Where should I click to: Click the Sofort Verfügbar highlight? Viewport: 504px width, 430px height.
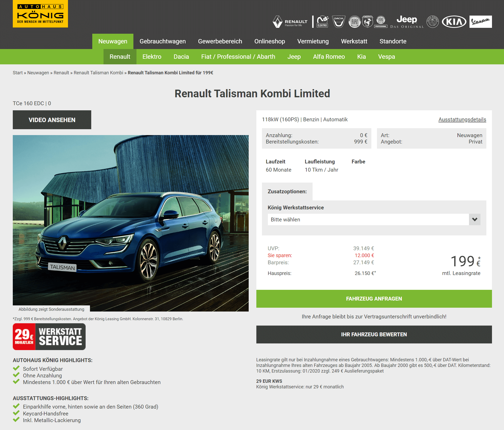coord(43,369)
